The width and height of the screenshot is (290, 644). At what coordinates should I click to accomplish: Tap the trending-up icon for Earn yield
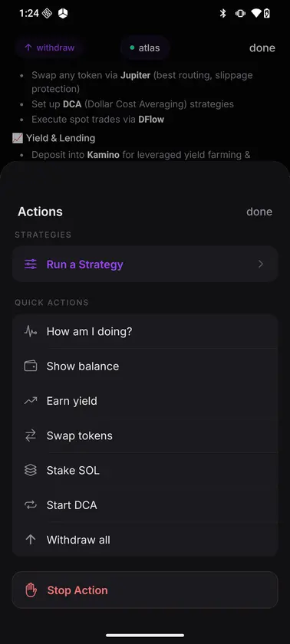pos(31,401)
